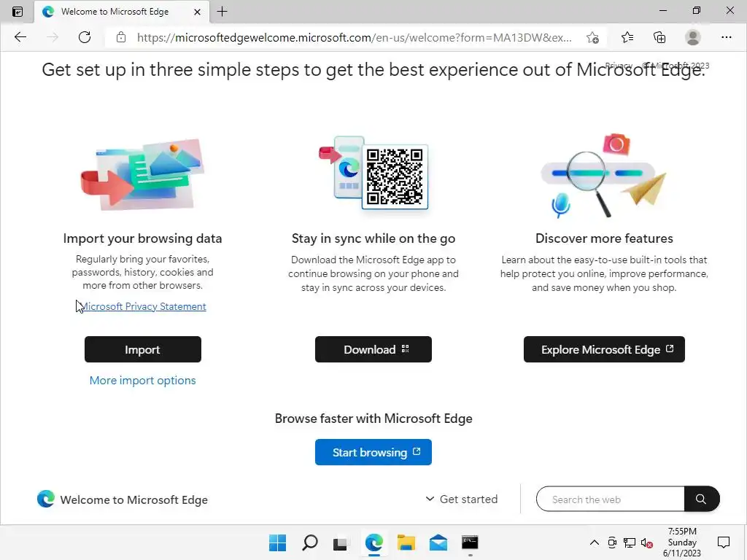Screen dimensions: 747x560
Task: Open More import options link
Action: [x=142, y=380]
